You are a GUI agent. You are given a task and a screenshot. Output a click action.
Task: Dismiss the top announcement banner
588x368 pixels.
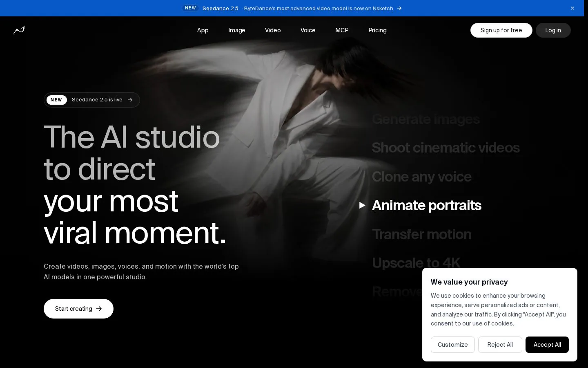pos(572,8)
